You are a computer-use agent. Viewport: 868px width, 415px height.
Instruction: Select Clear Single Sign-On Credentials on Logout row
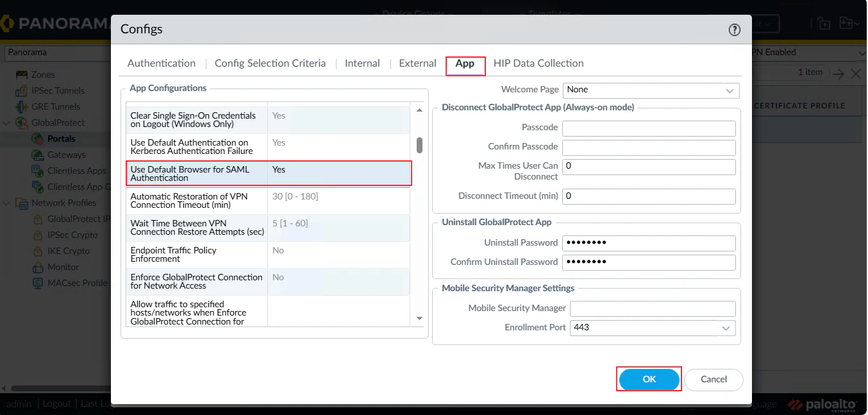(268, 120)
